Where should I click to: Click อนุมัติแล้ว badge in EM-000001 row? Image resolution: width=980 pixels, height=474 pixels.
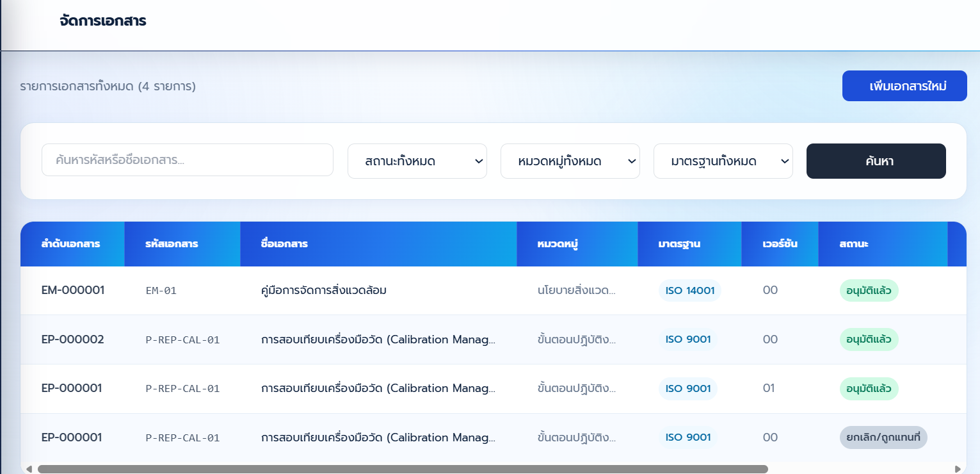point(869,290)
